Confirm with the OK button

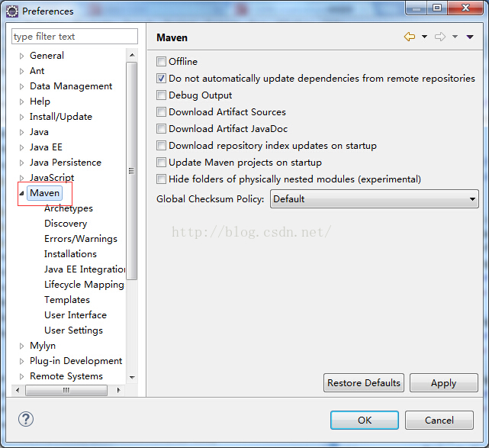click(x=365, y=421)
